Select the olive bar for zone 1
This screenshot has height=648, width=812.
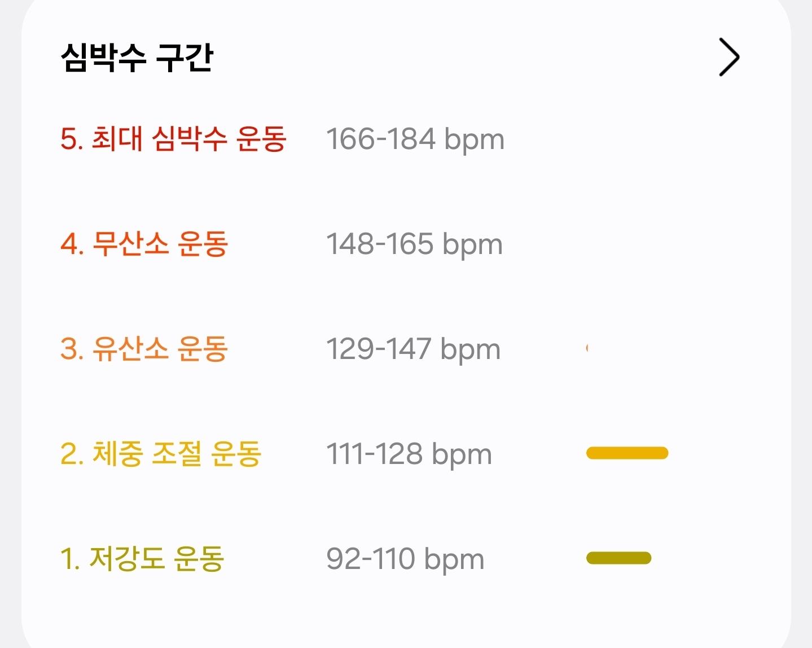point(618,558)
